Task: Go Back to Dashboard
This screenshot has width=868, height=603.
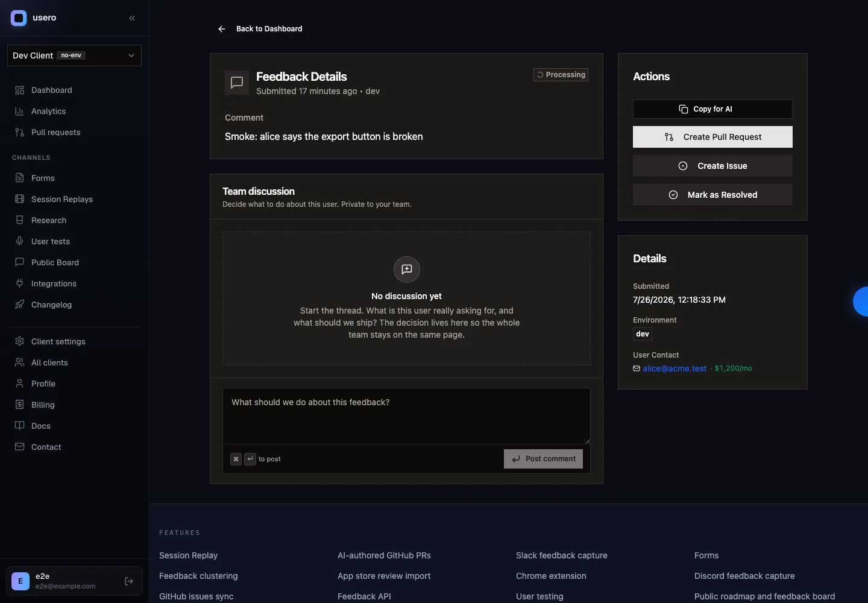Action: point(269,29)
